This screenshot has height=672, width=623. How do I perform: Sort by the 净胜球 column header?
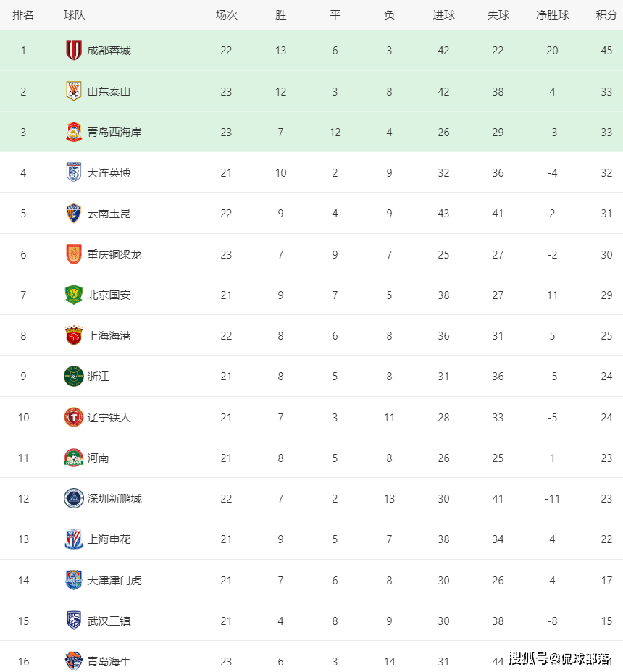(552, 15)
